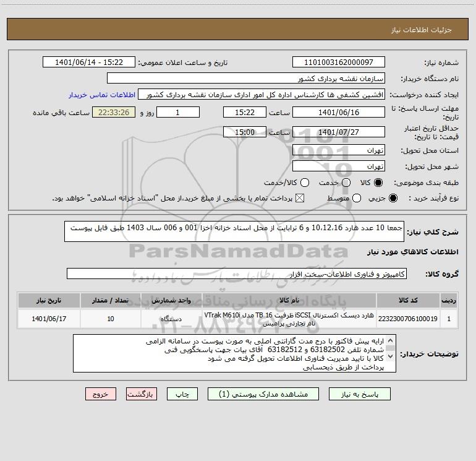Click the دستگاه unit cell
Image resolution: width=476 pixels, height=461 pixels.
171,319
